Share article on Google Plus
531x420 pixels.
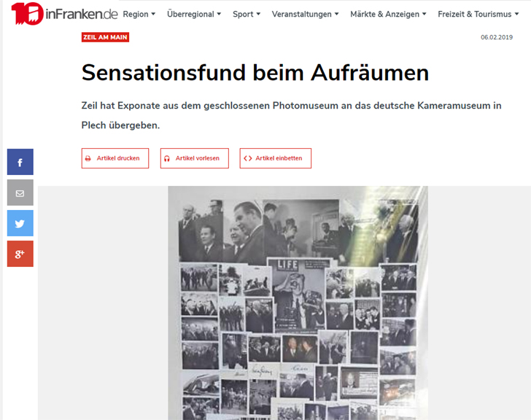point(20,254)
